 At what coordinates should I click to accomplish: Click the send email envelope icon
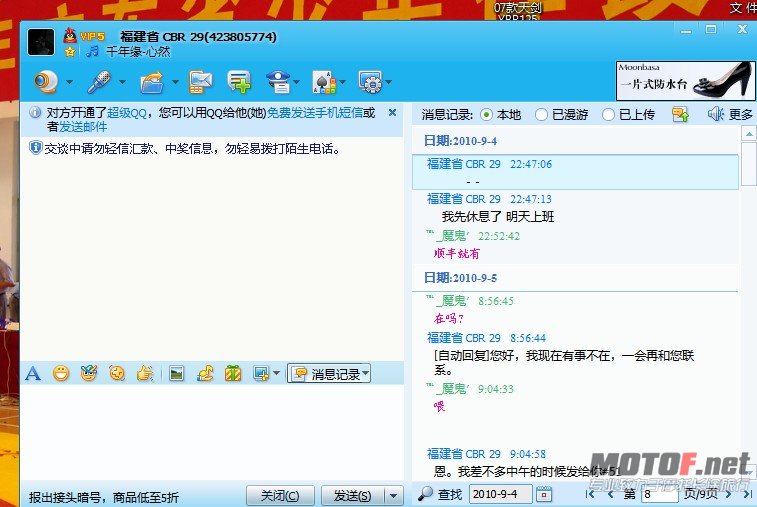(201, 82)
